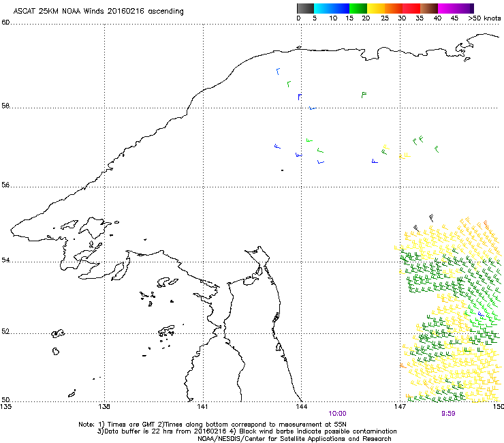Click the dark purple 45-50 knots legend band
Image resolution: width=504 pixels, height=443 pixels.
coord(464,8)
